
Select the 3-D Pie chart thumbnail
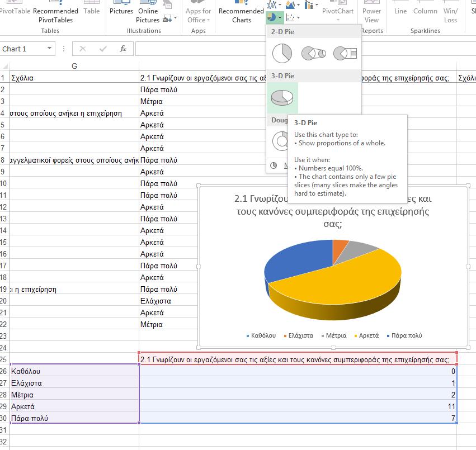[x=282, y=98]
